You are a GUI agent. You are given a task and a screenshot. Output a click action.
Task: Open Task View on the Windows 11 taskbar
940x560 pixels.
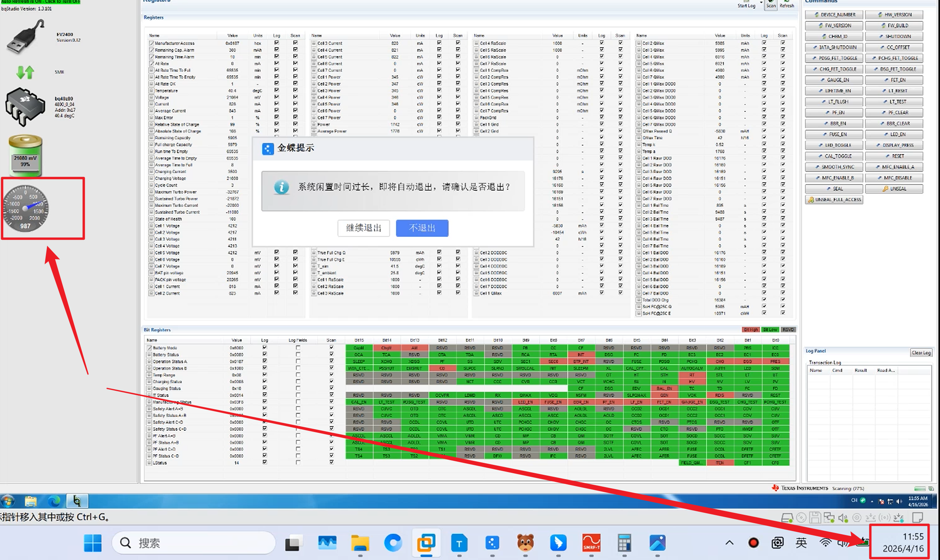point(294,543)
